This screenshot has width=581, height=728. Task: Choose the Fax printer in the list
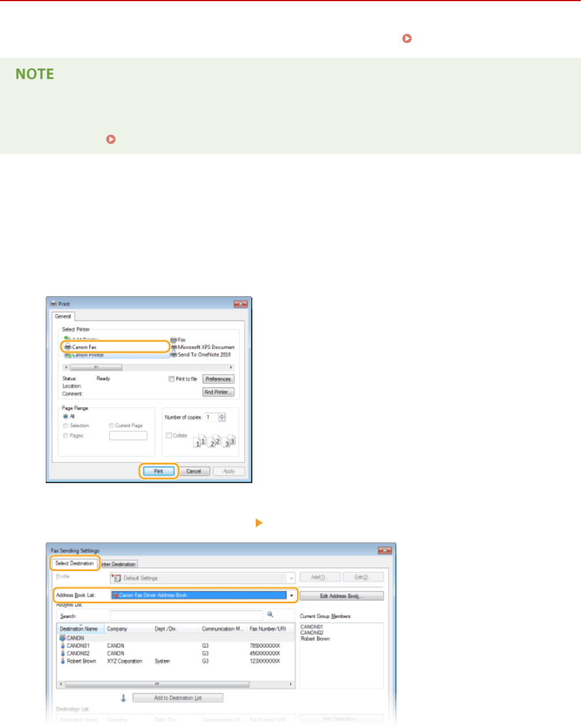(178, 340)
